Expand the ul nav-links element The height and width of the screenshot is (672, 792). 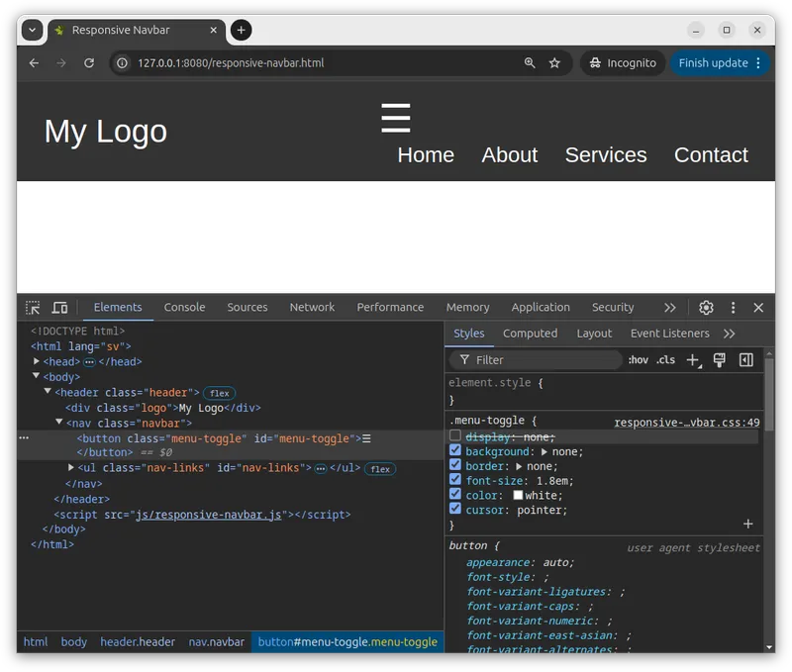pyautogui.click(x=70, y=468)
